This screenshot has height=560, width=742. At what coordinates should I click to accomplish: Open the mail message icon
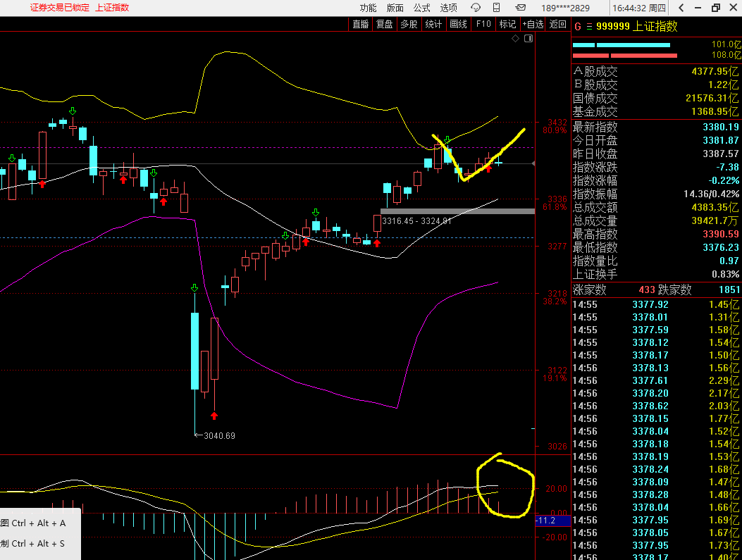click(x=521, y=8)
